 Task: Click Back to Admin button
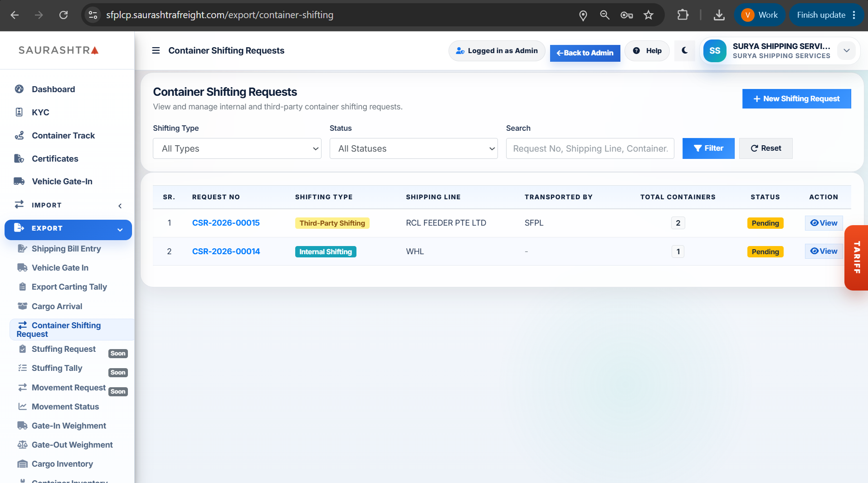point(585,53)
